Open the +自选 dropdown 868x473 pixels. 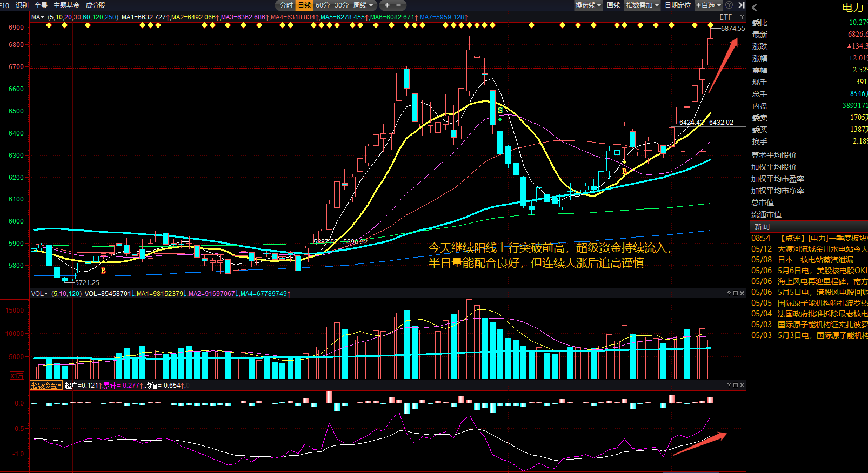(x=709, y=5)
